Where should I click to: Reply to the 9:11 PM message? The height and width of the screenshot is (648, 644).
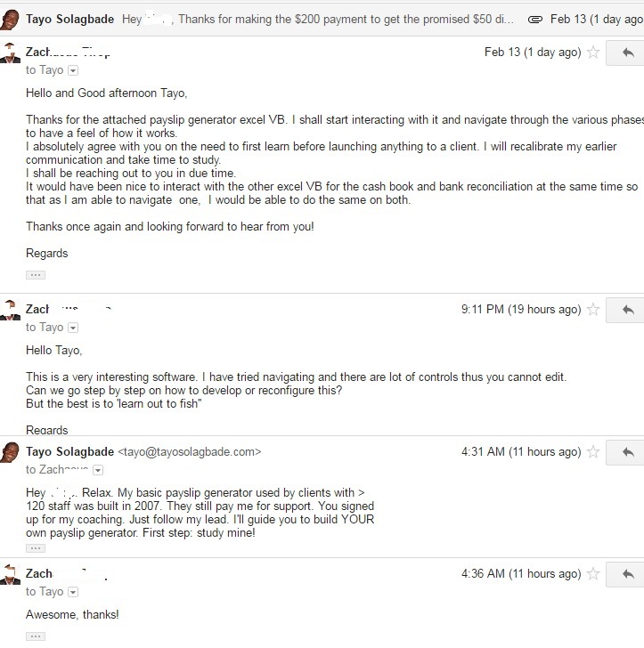coord(626,310)
